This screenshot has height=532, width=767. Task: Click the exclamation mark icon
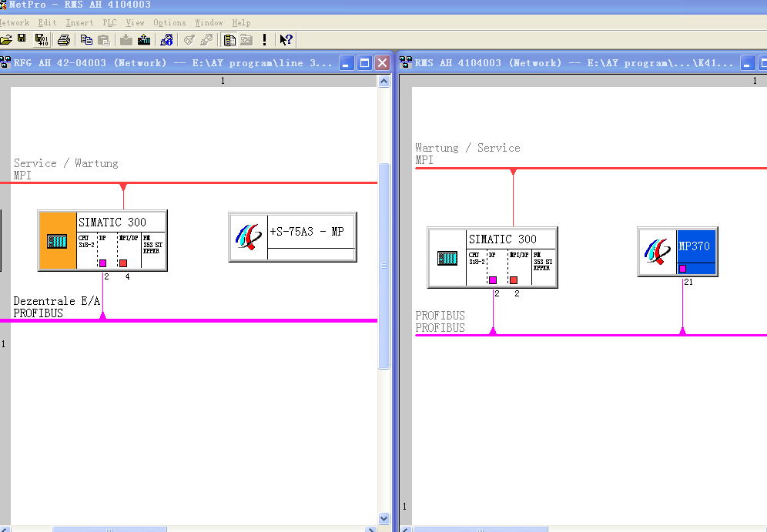tap(265, 39)
